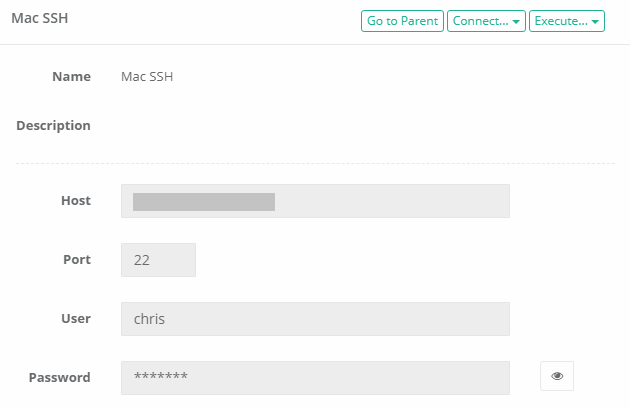Image resolution: width=630 pixels, height=409 pixels.
Task: Click the Mac SSH name value text
Action: (x=147, y=77)
